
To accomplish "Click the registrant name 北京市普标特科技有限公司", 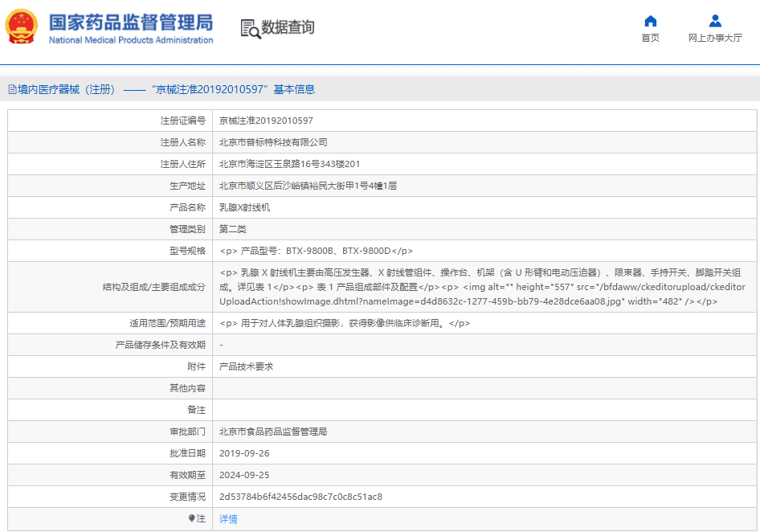I will pyautogui.click(x=273, y=142).
